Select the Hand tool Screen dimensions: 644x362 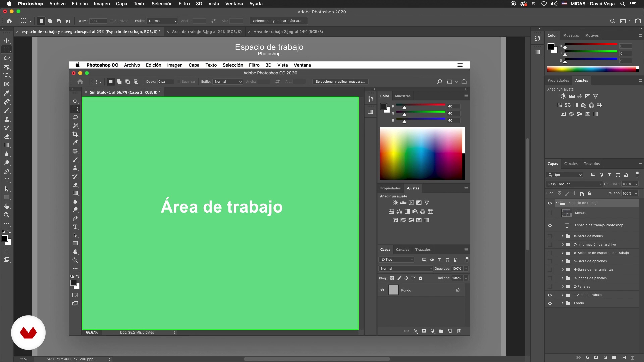tap(7, 206)
